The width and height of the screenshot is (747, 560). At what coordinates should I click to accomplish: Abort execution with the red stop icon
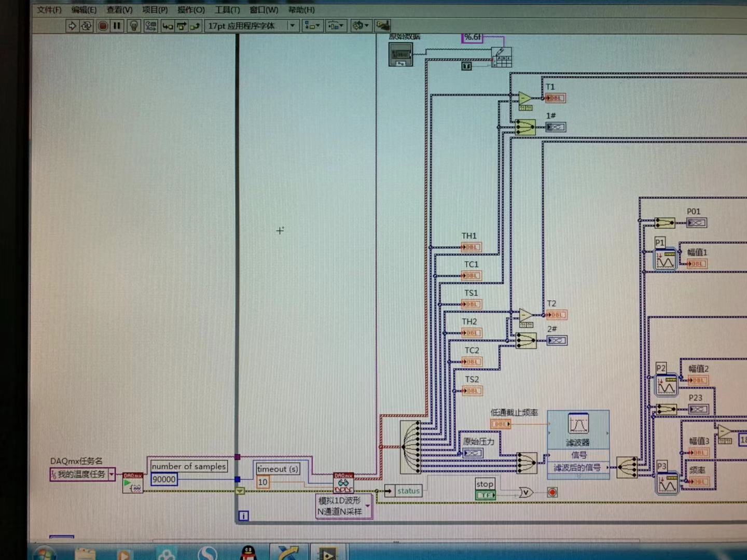[103, 25]
